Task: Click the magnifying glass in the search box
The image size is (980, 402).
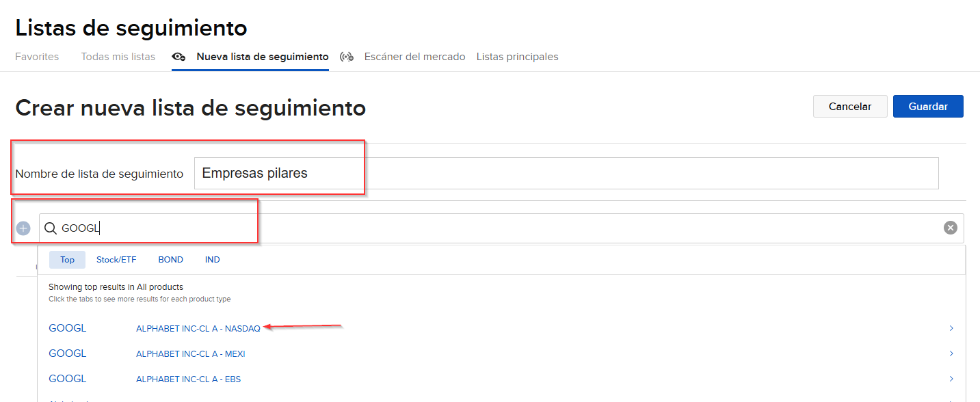Action: click(51, 228)
